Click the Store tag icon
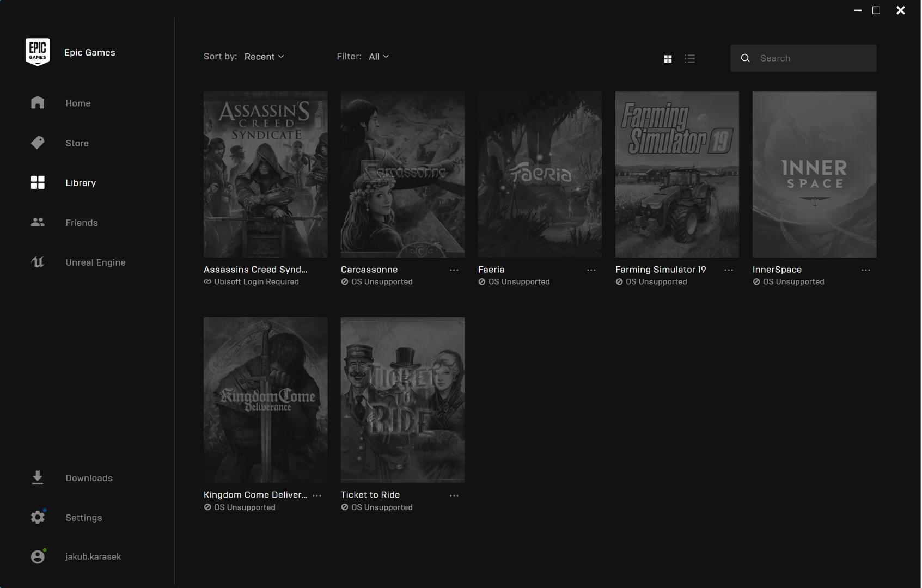 (x=38, y=143)
